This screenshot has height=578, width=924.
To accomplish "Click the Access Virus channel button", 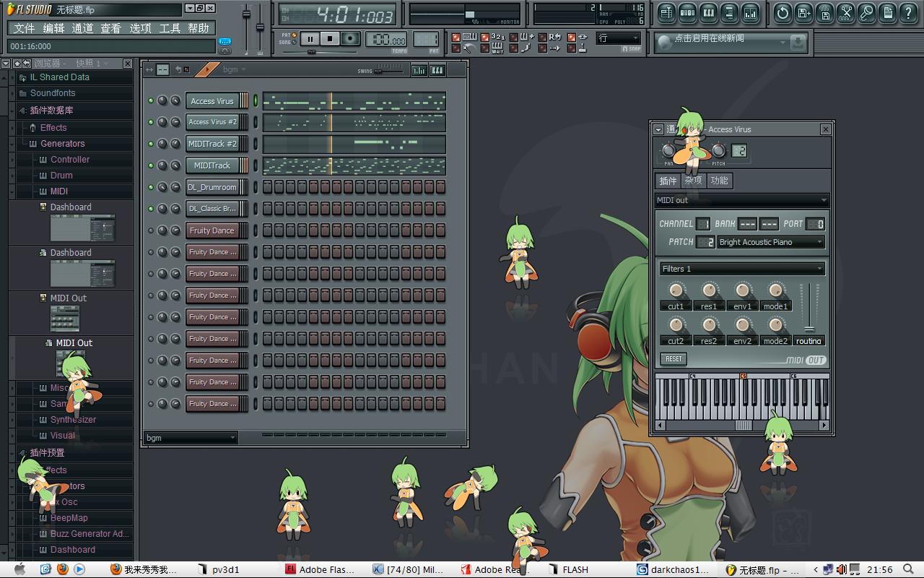I will tap(212, 101).
